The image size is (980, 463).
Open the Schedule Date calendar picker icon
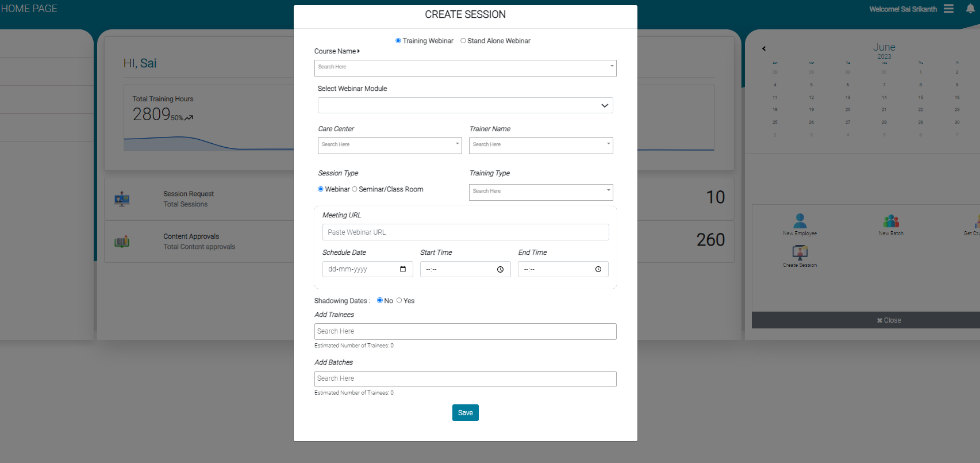pyautogui.click(x=403, y=269)
